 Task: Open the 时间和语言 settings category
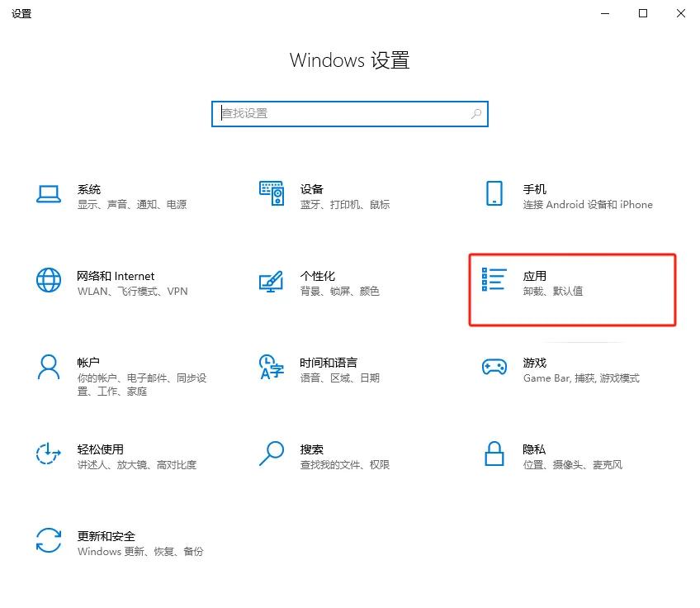tap(319, 370)
